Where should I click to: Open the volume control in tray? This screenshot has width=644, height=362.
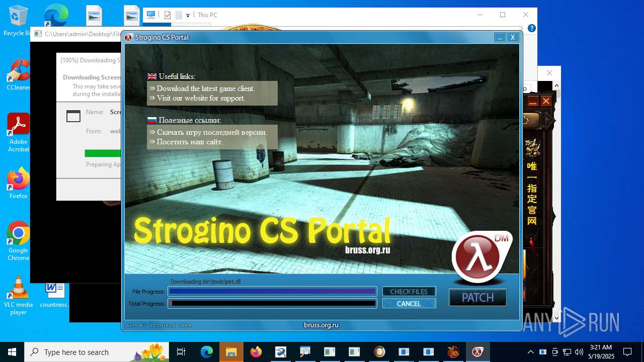579,352
